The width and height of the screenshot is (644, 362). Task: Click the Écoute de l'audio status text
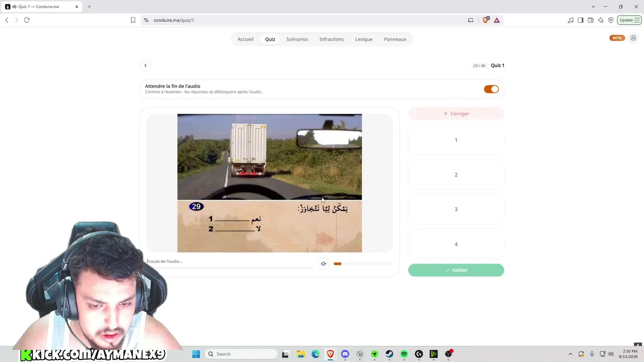pyautogui.click(x=165, y=261)
